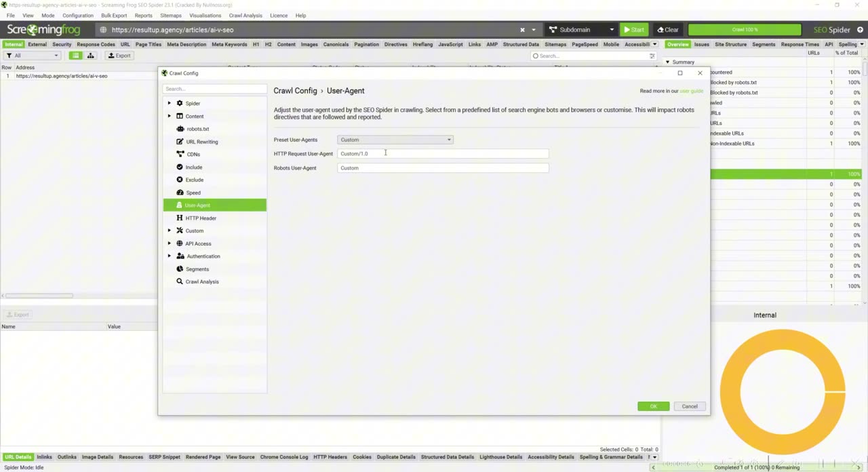Switch to list view in main window
Viewport: 868px width, 472px height.
[x=76, y=56]
